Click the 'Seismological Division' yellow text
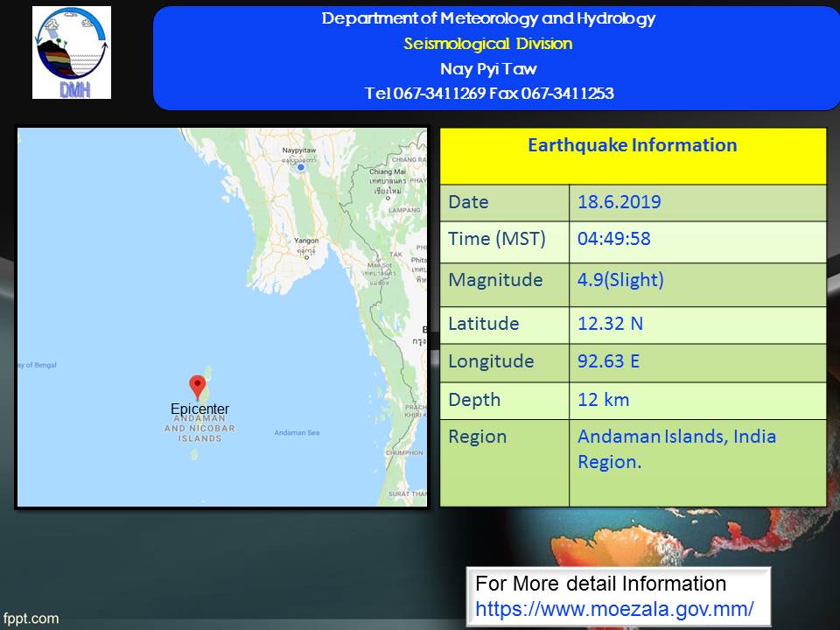 [x=488, y=44]
